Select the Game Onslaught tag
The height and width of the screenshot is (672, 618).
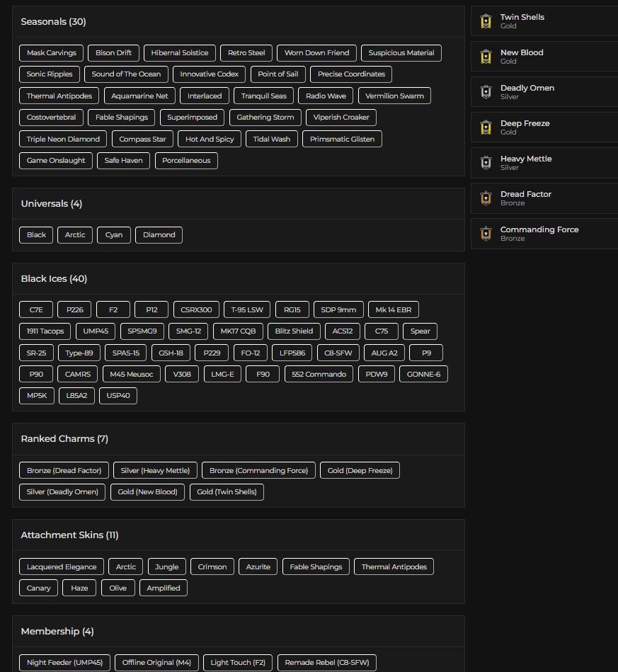click(56, 160)
